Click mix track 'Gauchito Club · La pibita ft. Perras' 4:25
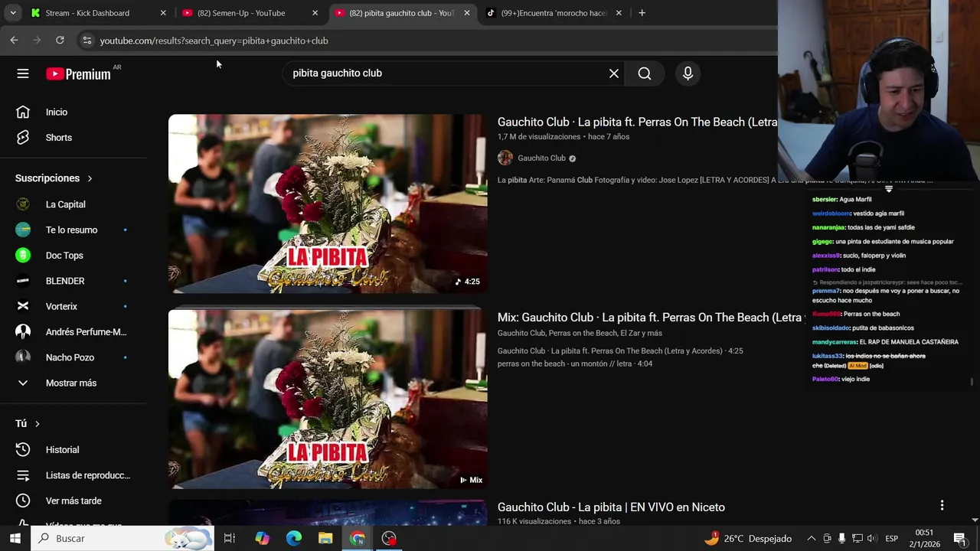The width and height of the screenshot is (980, 551). coord(620,350)
